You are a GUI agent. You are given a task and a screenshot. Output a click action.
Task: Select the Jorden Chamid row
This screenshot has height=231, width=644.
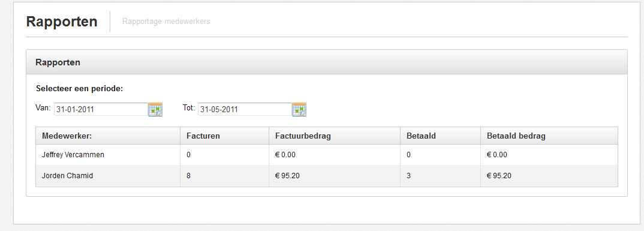[x=327, y=176]
